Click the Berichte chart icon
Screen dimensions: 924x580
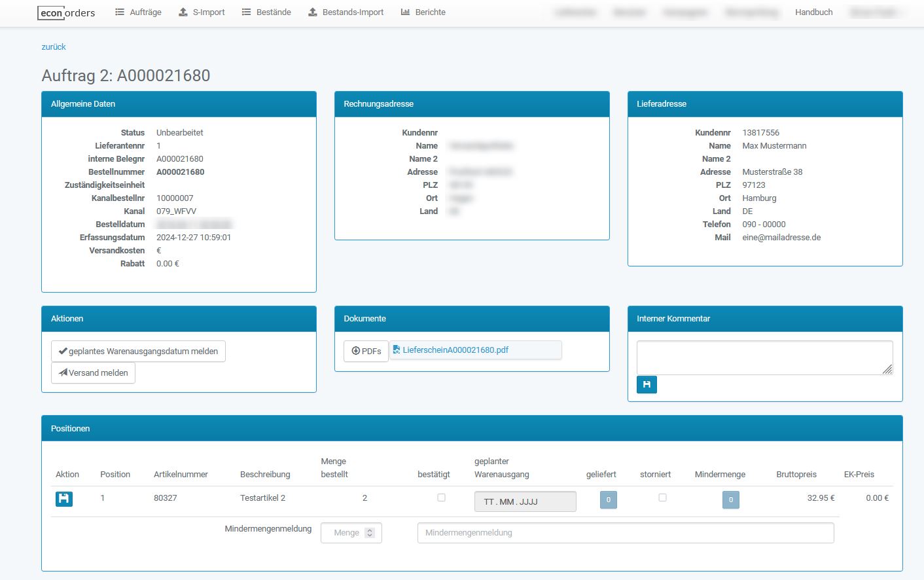pos(405,12)
